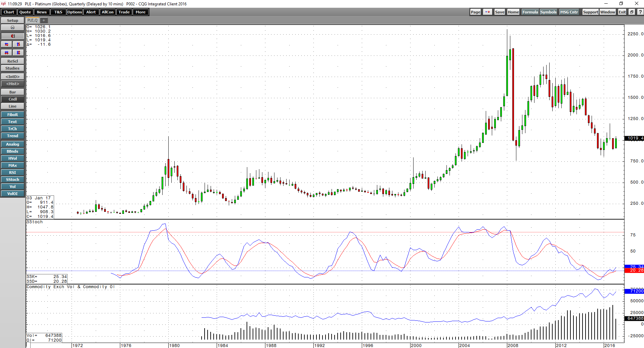Toggle the BBnds Bollinger bands study
The width and height of the screenshot is (644, 348).
pyautogui.click(x=12, y=151)
